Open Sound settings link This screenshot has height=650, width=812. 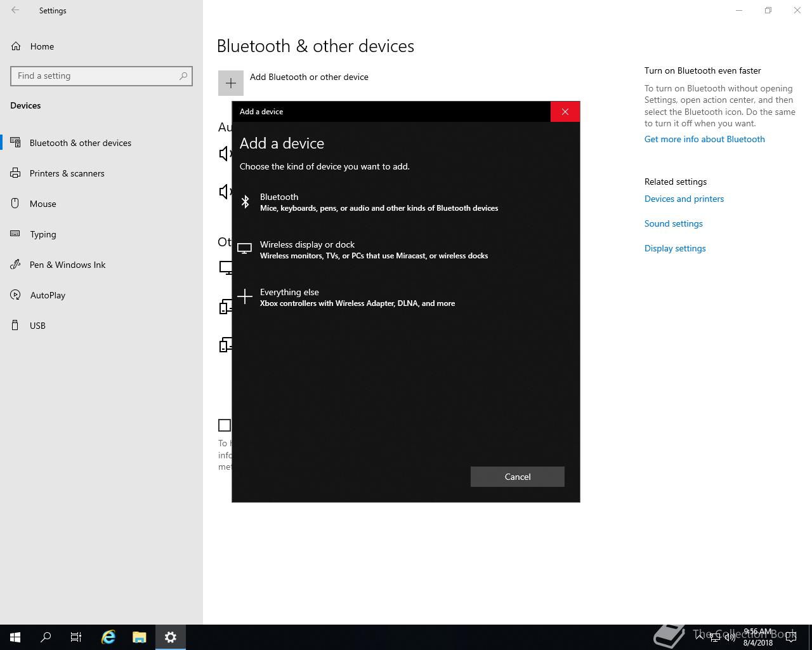673,223
